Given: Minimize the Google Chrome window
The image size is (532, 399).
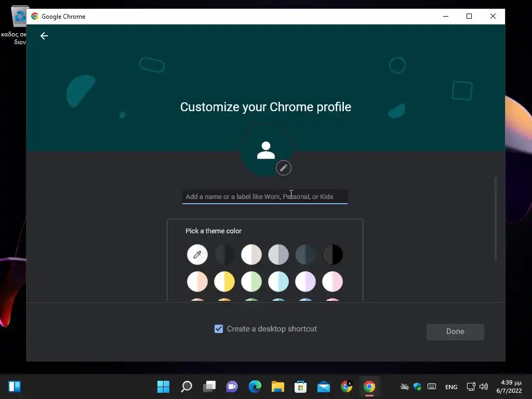Looking at the screenshot, I should click(446, 16).
